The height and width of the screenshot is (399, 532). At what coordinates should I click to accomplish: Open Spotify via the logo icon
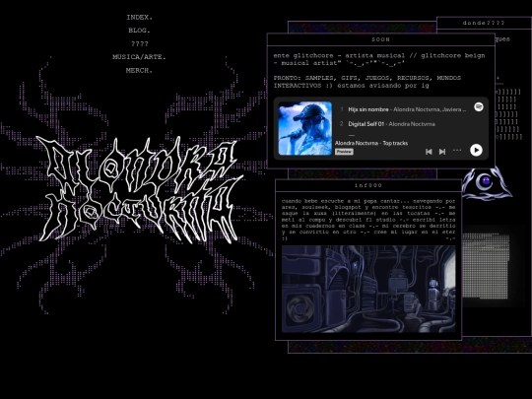[x=479, y=106]
